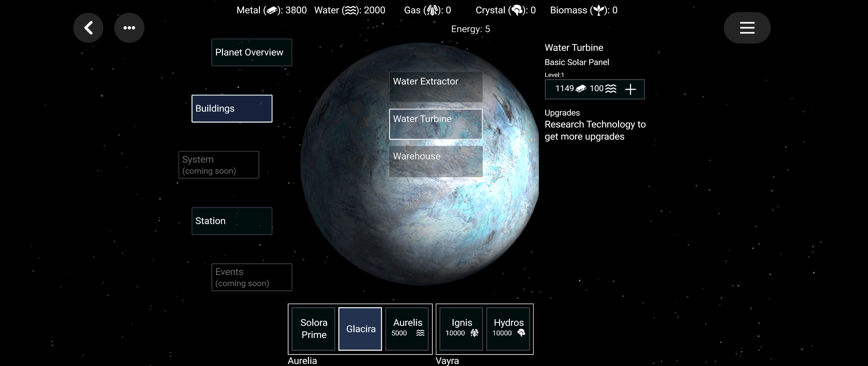Click the crystal icon on Hydros

(521, 333)
